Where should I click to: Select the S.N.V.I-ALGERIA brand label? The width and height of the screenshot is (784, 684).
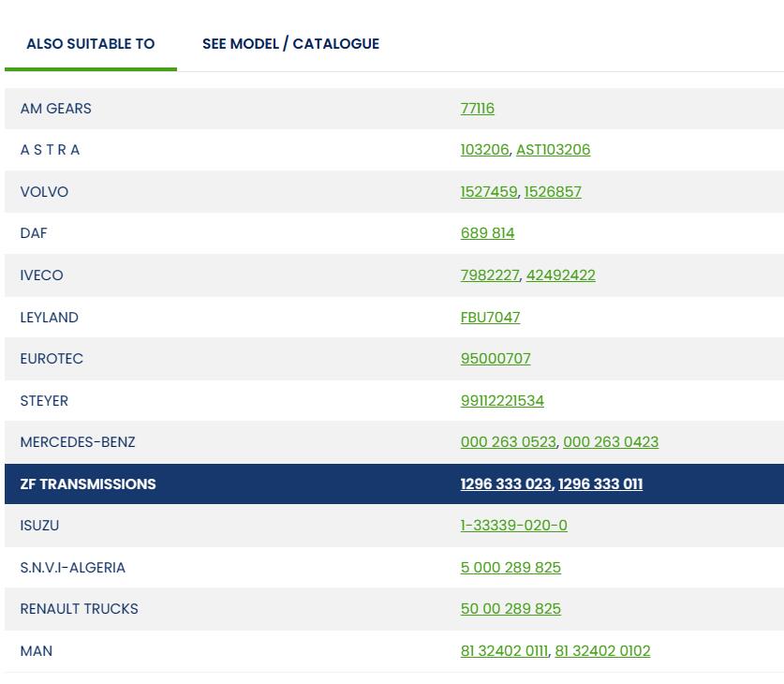pyautogui.click(x=72, y=568)
